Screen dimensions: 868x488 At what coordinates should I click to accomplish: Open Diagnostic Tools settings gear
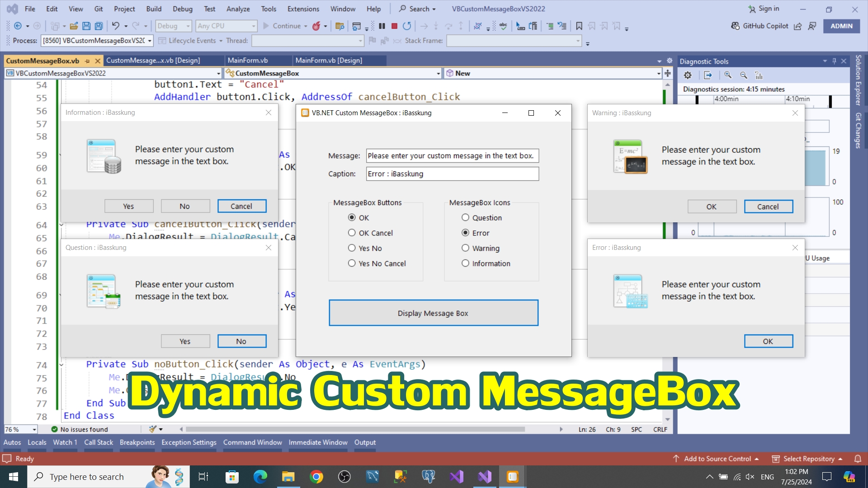[x=688, y=75]
